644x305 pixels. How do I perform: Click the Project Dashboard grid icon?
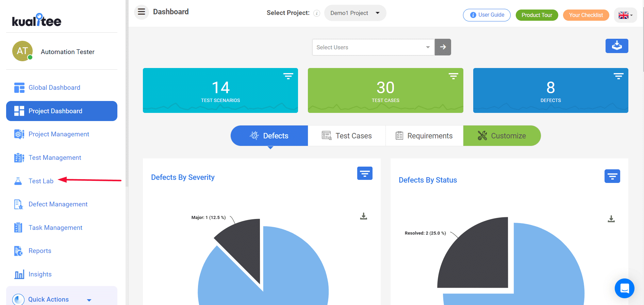pos(19,111)
